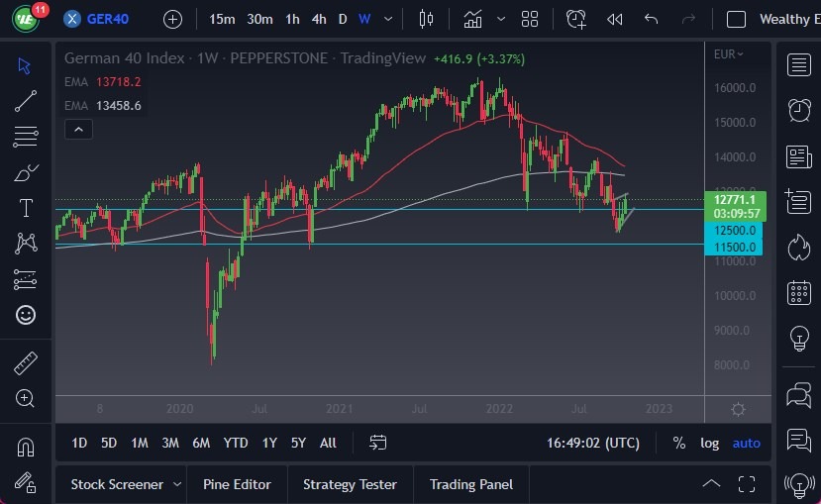The width and height of the screenshot is (821, 504).
Task: Switch to the Strategy Tester tab
Action: [350, 484]
